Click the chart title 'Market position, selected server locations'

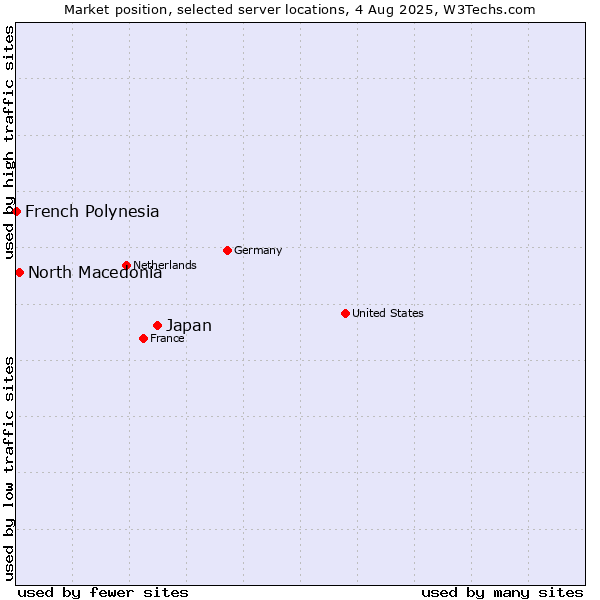coord(207,10)
